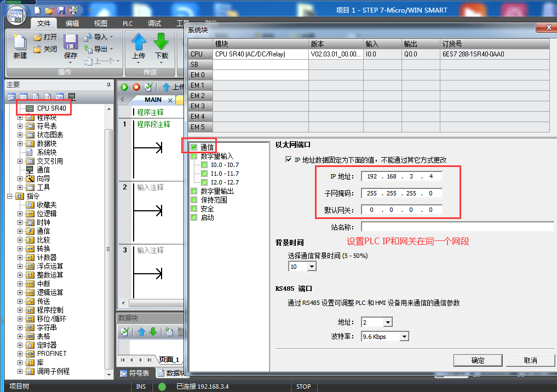Select 数字量输入 checkbox in system block list
Viewport: 557px width, 392px height.
(194, 156)
